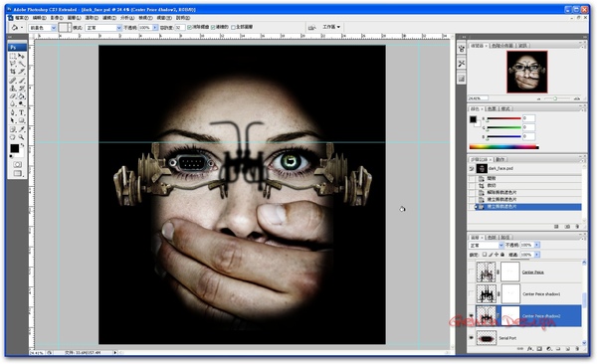This screenshot has height=364, width=597.
Task: Switch to the Swatches tab in Color panel
Action: click(492, 108)
